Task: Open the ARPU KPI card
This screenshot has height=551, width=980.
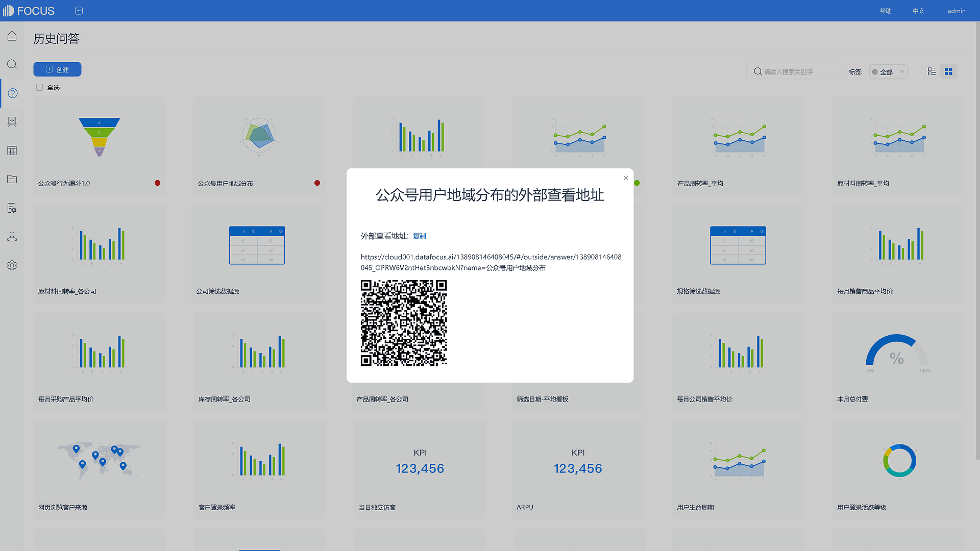Action: (578, 470)
